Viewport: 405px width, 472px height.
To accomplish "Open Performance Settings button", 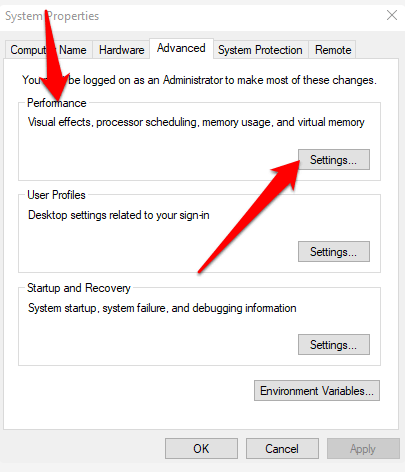I will pyautogui.click(x=334, y=160).
